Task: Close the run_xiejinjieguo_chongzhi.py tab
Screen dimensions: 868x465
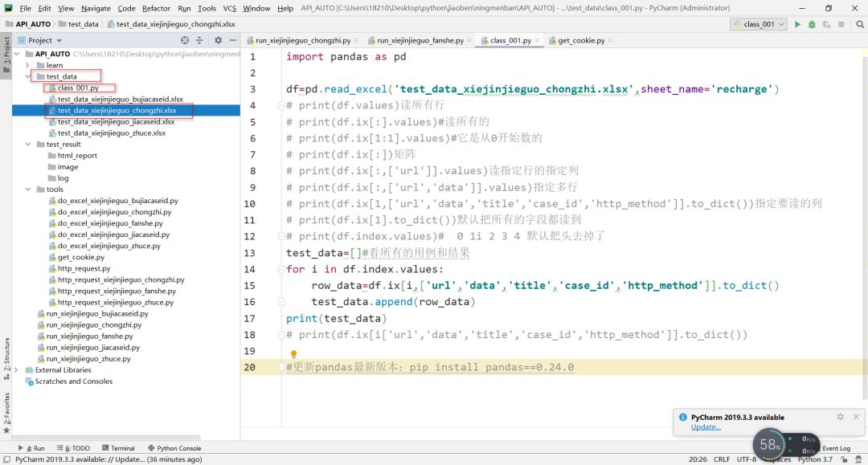Action: [356, 40]
